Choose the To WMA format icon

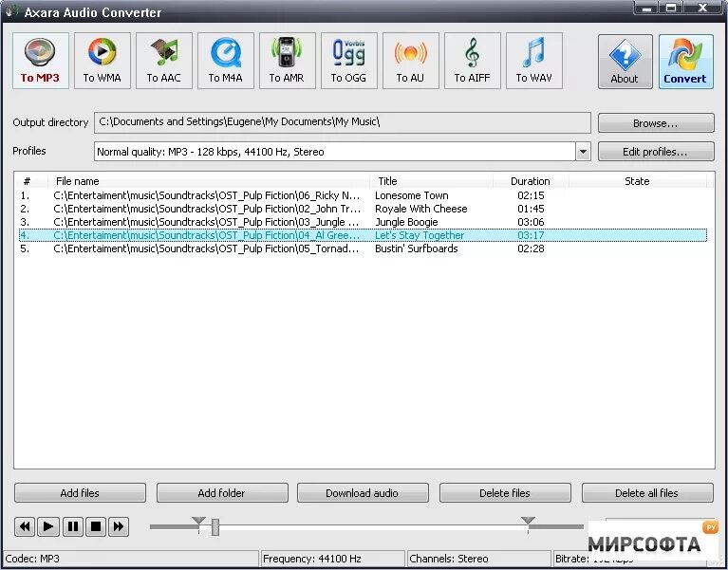103,61
